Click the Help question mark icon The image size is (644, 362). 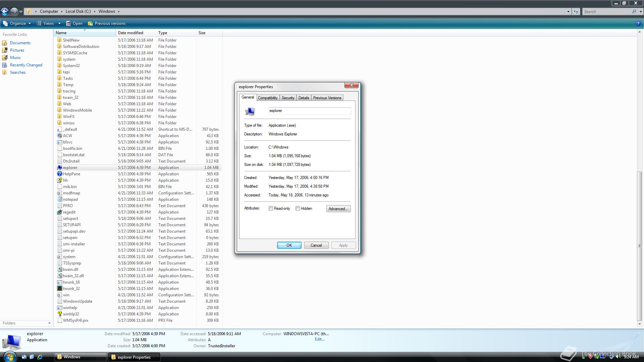coord(638,23)
